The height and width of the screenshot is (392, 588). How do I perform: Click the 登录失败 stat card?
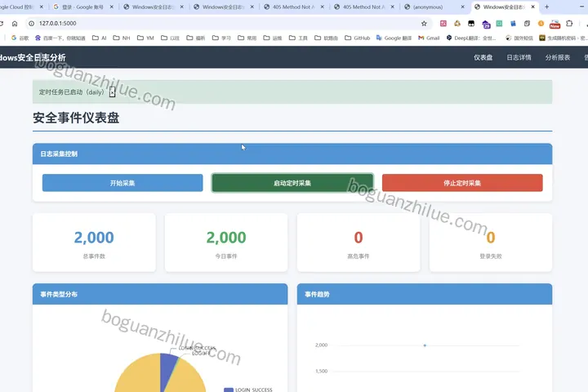[x=491, y=243]
